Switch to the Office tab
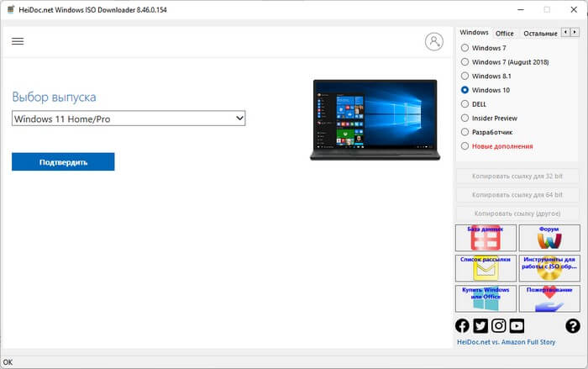 click(x=505, y=34)
